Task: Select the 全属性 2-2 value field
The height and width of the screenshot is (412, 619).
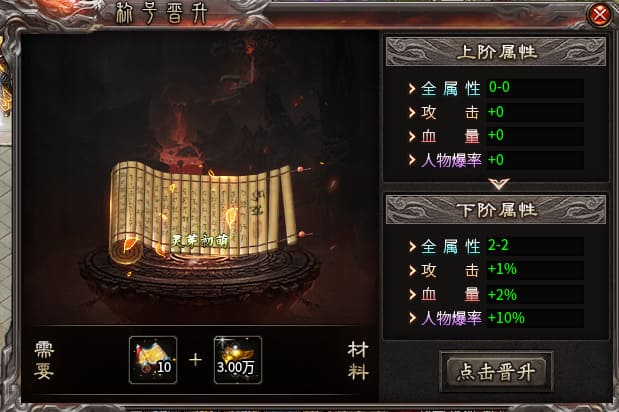Action: pyautogui.click(x=535, y=246)
